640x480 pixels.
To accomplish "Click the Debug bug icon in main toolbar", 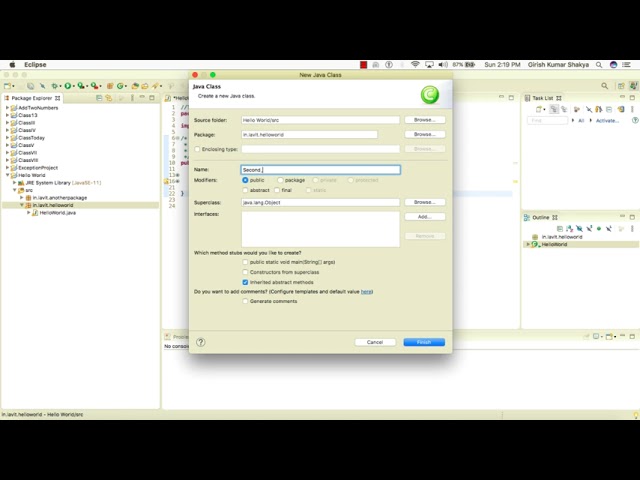I will click(54, 86).
